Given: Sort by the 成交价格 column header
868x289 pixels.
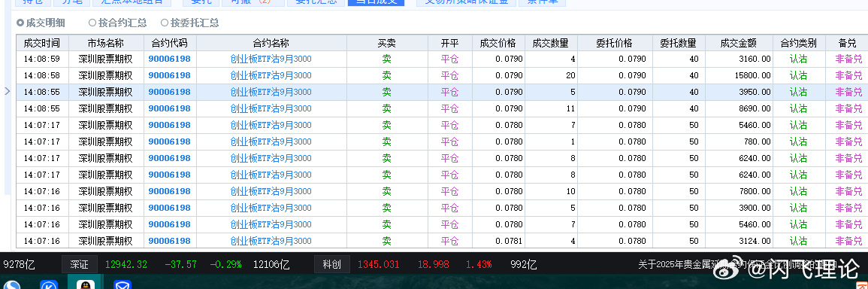Looking at the screenshot, I should coord(498,43).
